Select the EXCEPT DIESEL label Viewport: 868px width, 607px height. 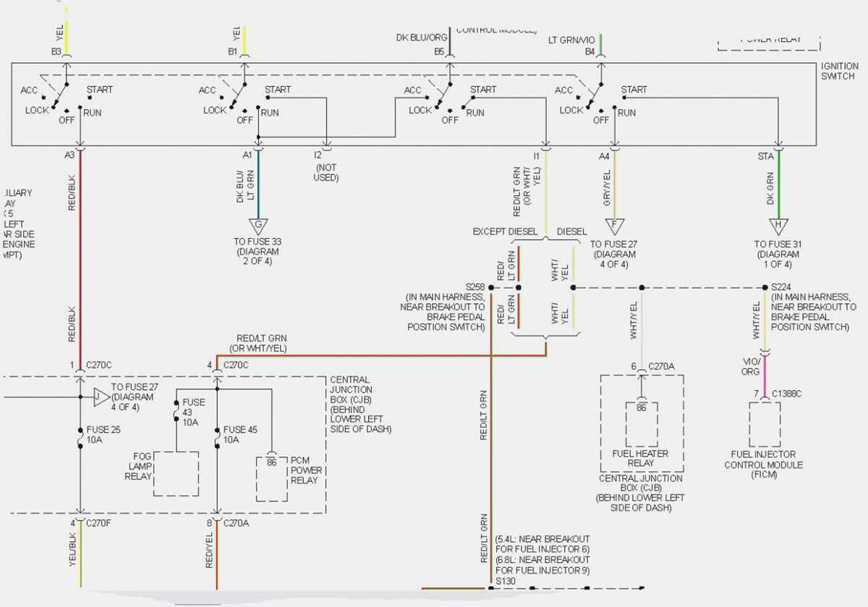click(x=506, y=232)
